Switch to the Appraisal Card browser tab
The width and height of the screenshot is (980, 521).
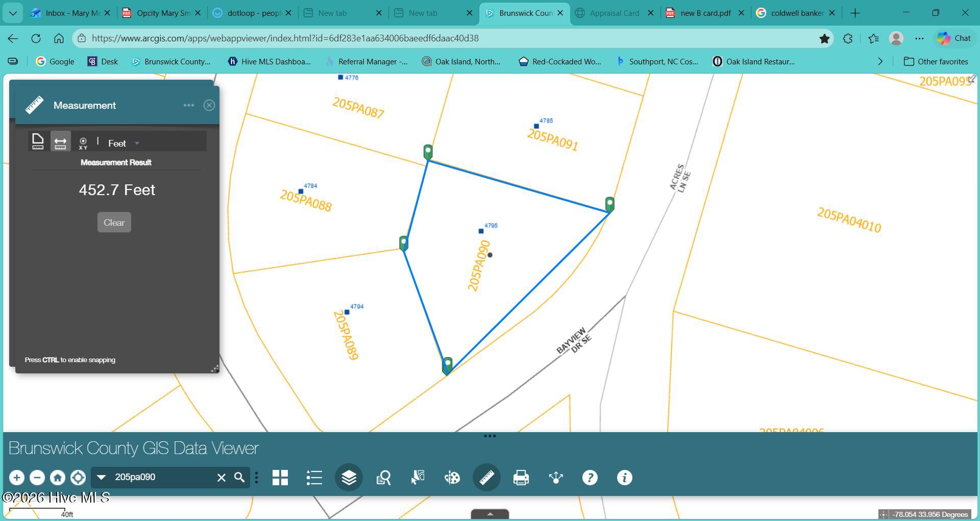[x=614, y=13]
